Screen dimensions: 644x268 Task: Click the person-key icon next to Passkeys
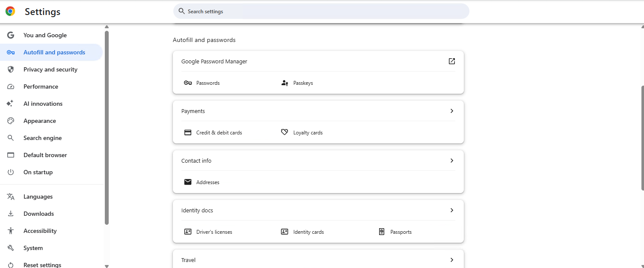point(285,83)
